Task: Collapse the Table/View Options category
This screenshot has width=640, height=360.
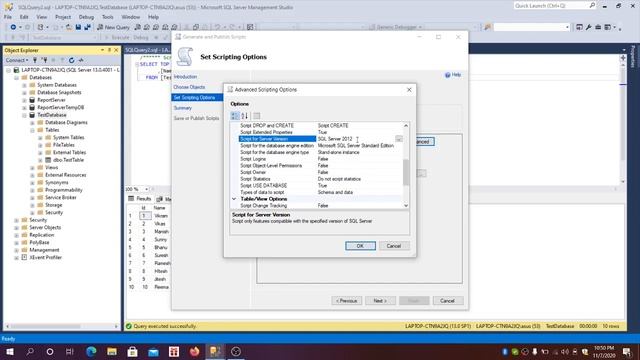Action: (x=234, y=199)
